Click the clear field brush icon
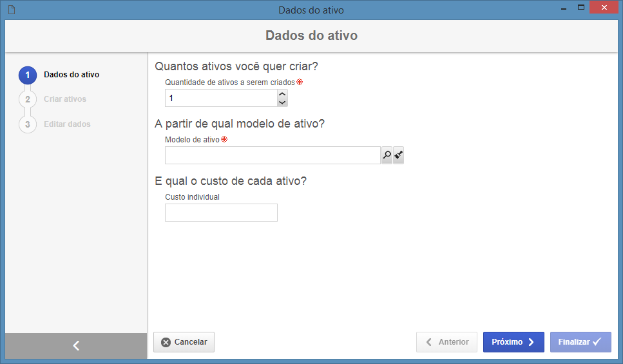The width and height of the screenshot is (623, 364). pos(399,155)
